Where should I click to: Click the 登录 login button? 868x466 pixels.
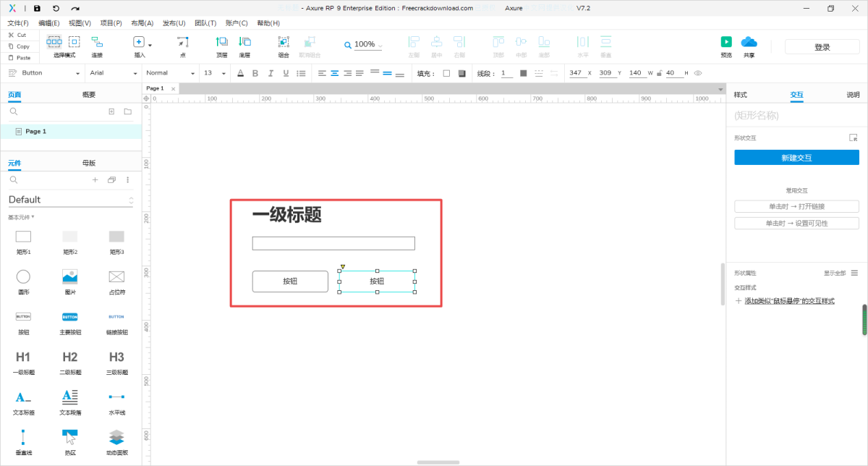click(822, 47)
